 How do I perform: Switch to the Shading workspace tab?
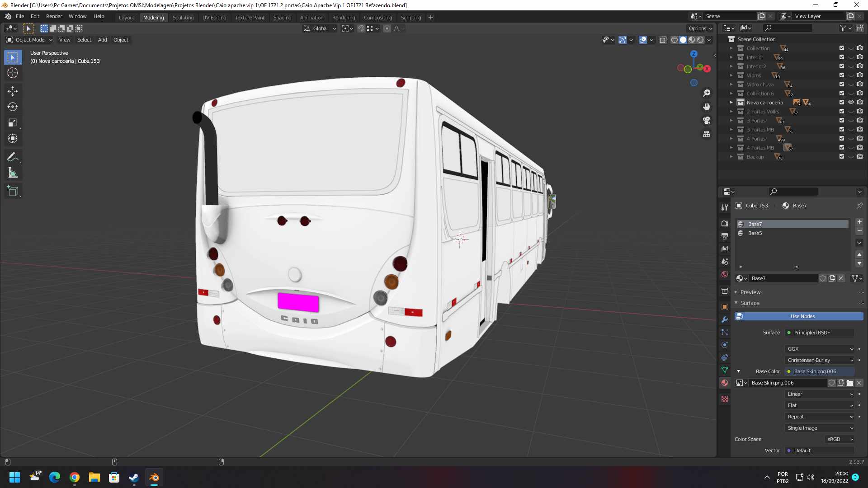point(282,18)
